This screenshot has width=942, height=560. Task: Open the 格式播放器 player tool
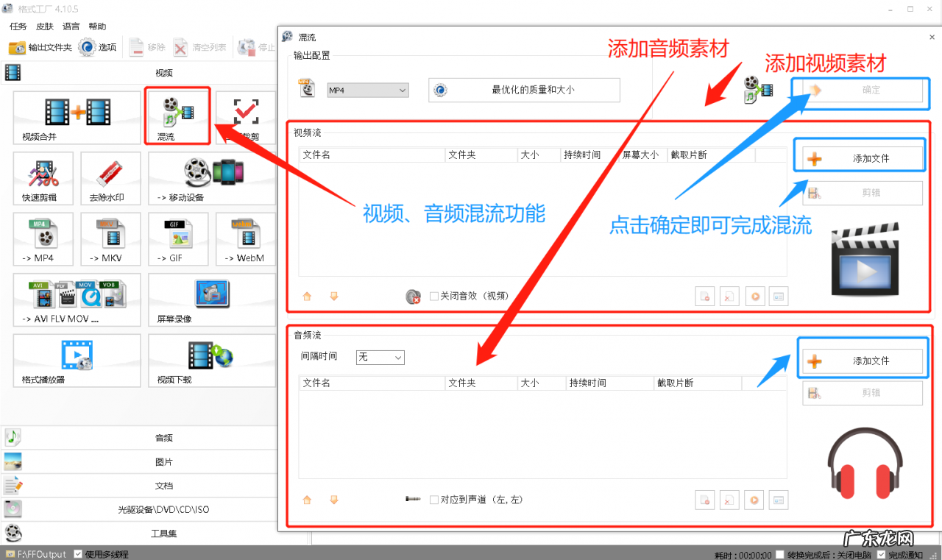click(x=76, y=361)
